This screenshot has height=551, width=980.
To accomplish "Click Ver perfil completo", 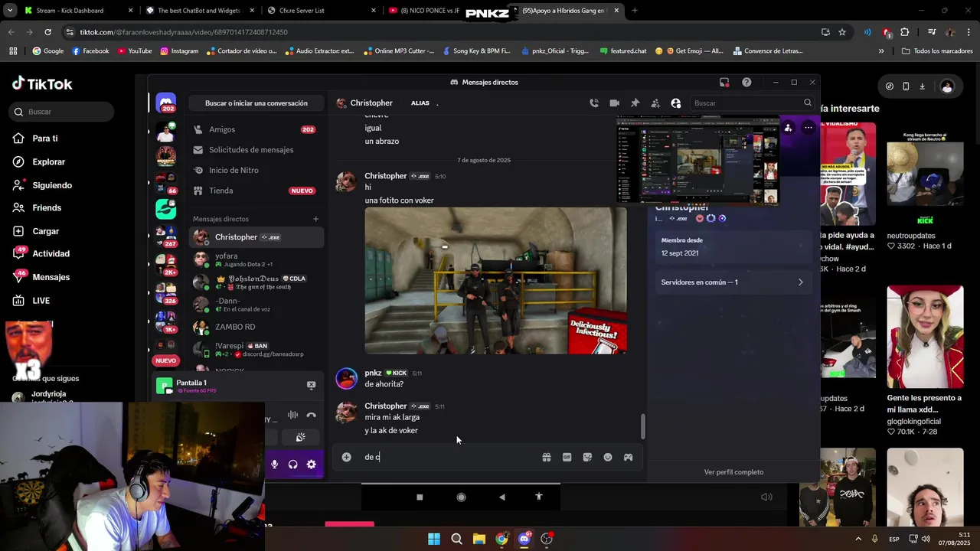I will tap(733, 472).
